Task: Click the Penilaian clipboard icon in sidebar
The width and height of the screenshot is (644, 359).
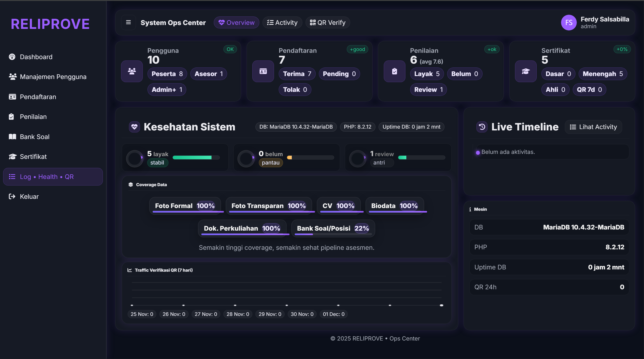Action: click(x=11, y=117)
